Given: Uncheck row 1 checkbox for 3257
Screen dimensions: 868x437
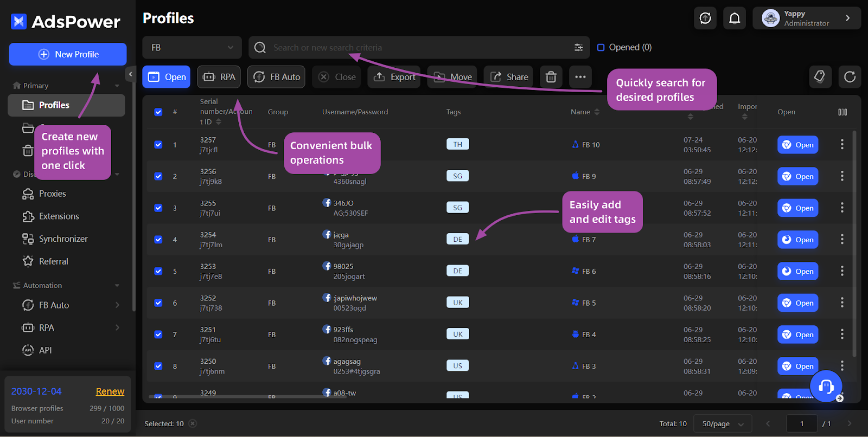Looking at the screenshot, I should 158,145.
